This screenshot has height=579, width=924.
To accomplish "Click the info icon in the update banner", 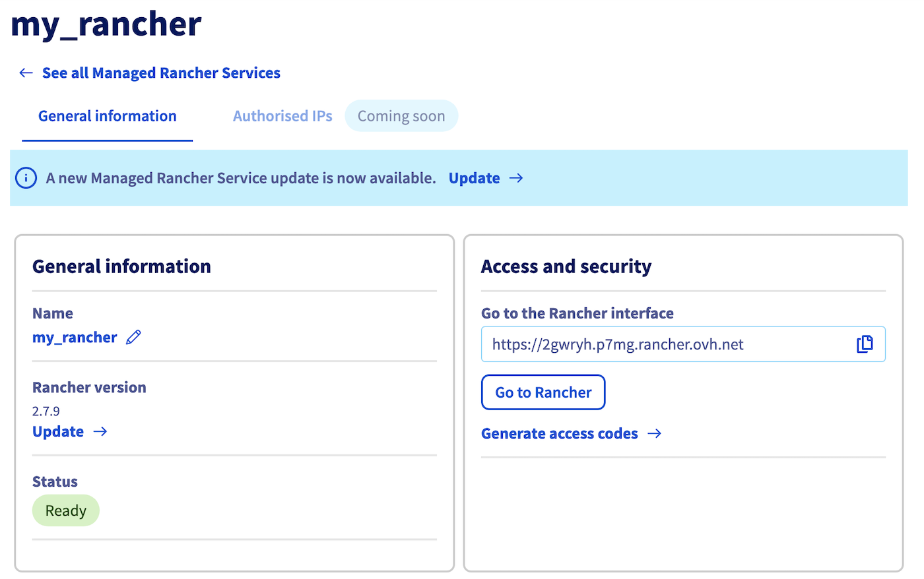I will pos(26,177).
